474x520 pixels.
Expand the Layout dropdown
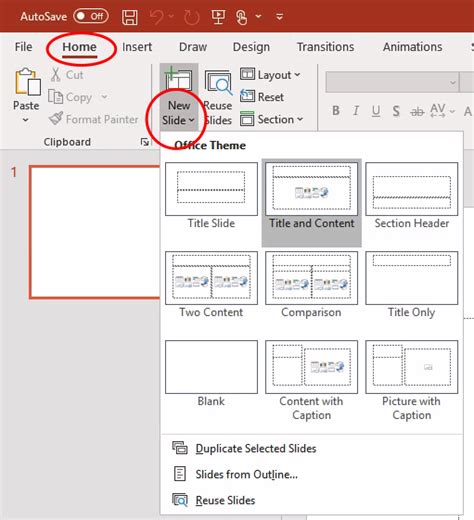(270, 75)
